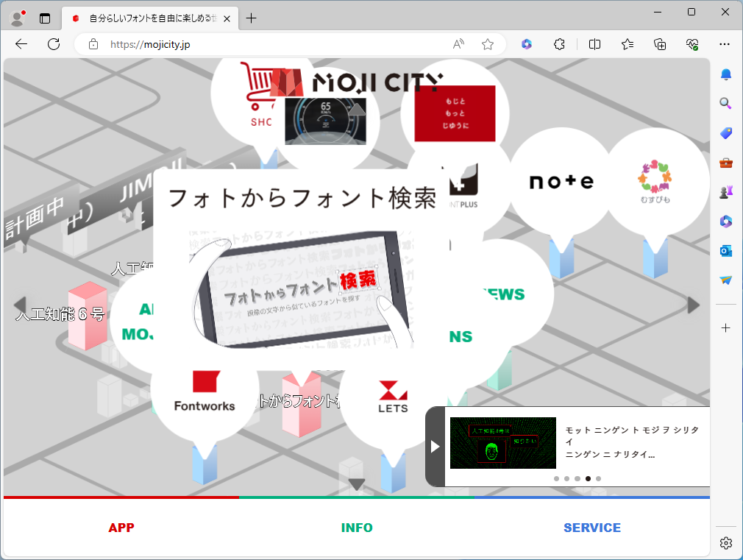Image resolution: width=743 pixels, height=560 pixels.
Task: Select the fourth carousel dot
Action: pos(588,478)
